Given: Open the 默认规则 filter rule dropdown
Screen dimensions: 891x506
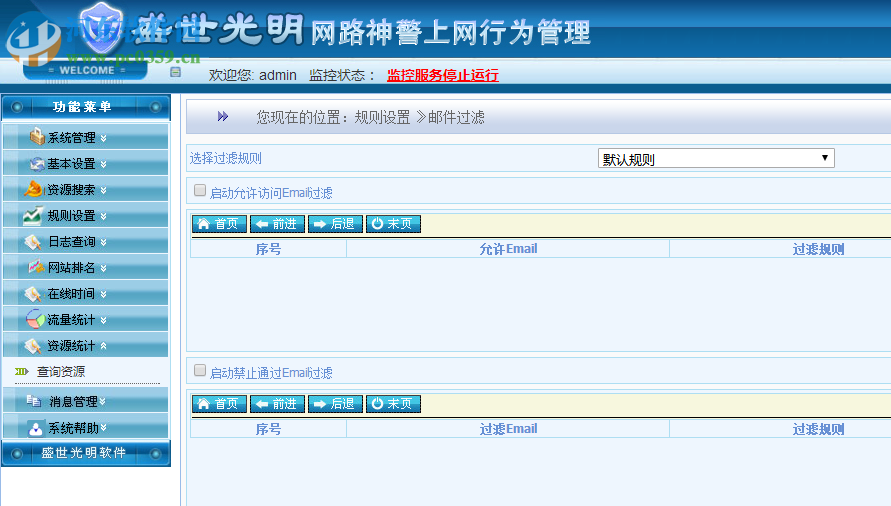Looking at the screenshot, I should pyautogui.click(x=716, y=158).
